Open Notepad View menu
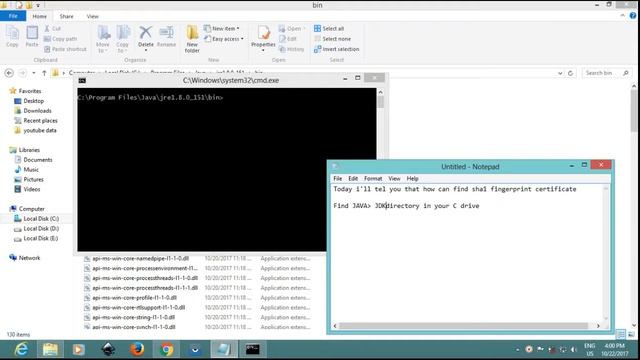 coord(394,178)
